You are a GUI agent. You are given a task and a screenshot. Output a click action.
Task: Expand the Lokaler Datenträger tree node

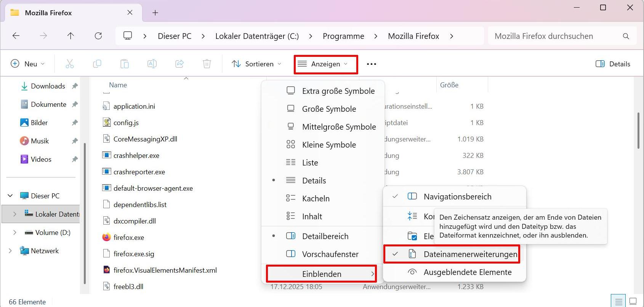pos(15,214)
